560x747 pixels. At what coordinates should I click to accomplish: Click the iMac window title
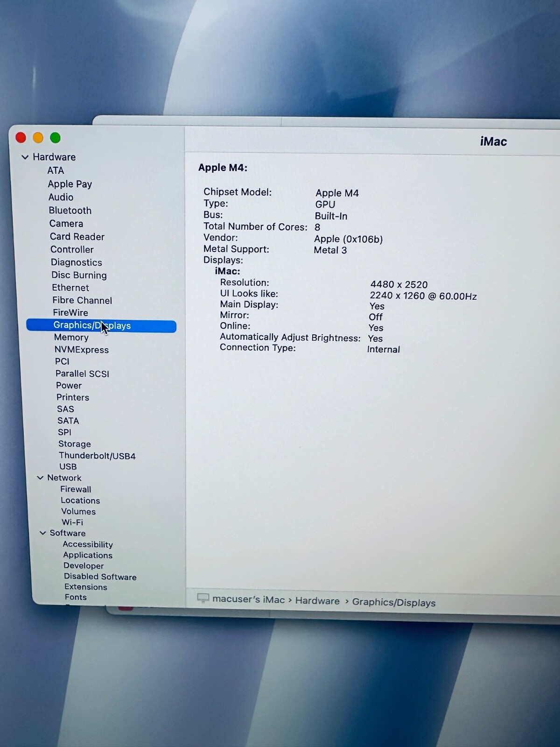click(493, 141)
